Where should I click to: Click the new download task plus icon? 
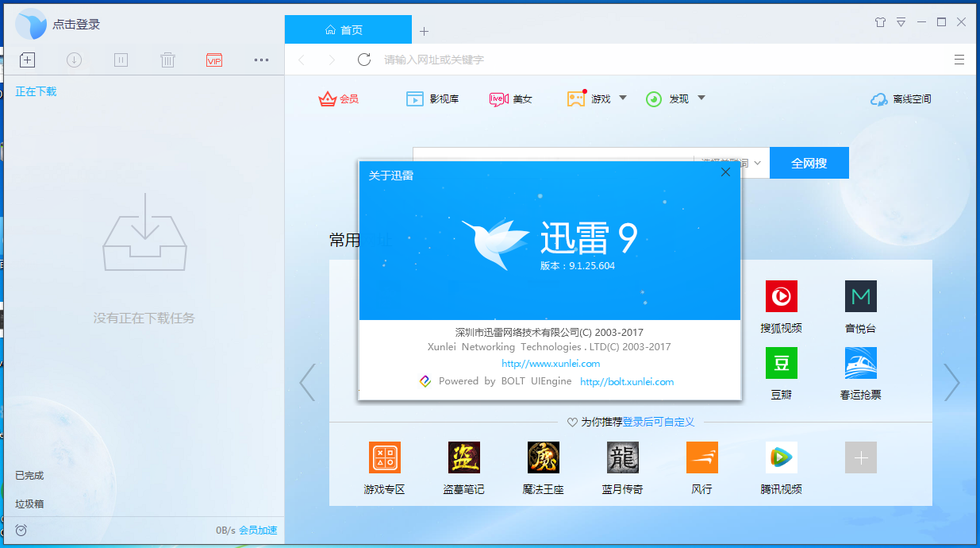pos(27,60)
